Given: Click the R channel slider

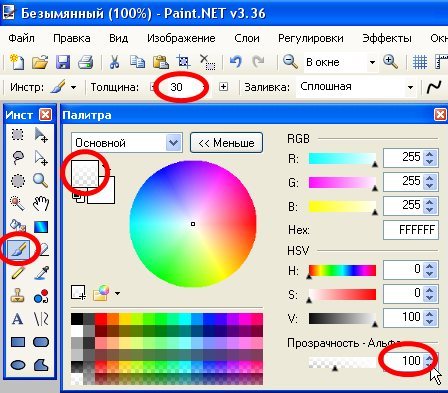Looking at the screenshot, I should click(342, 159).
